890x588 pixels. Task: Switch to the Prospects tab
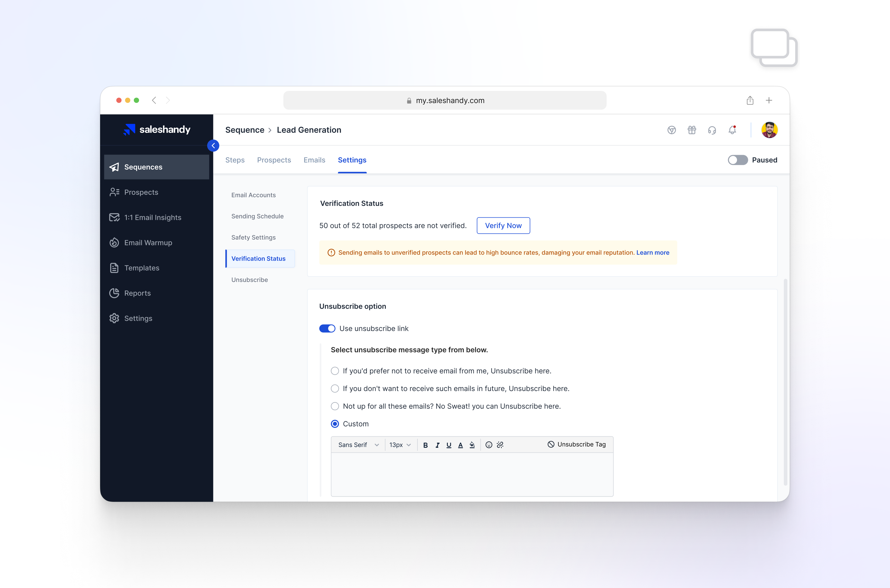click(274, 160)
